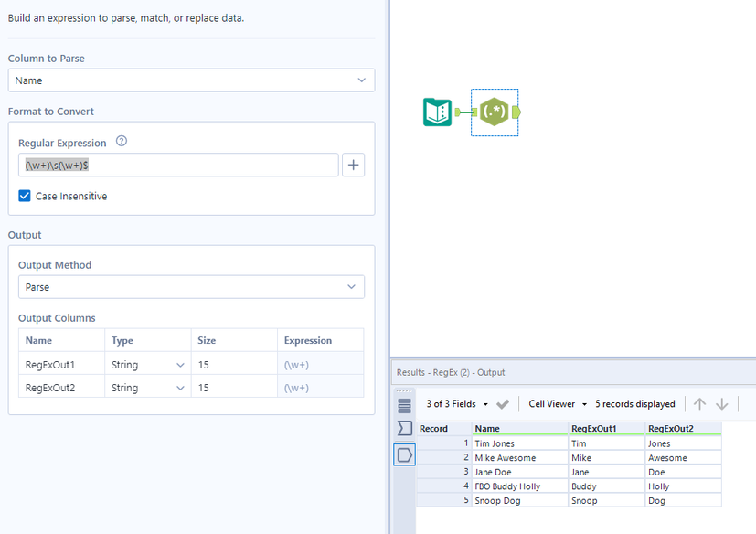Click the Input tool's output anchor
Image resolution: width=756 pixels, height=534 pixels.
(458, 112)
